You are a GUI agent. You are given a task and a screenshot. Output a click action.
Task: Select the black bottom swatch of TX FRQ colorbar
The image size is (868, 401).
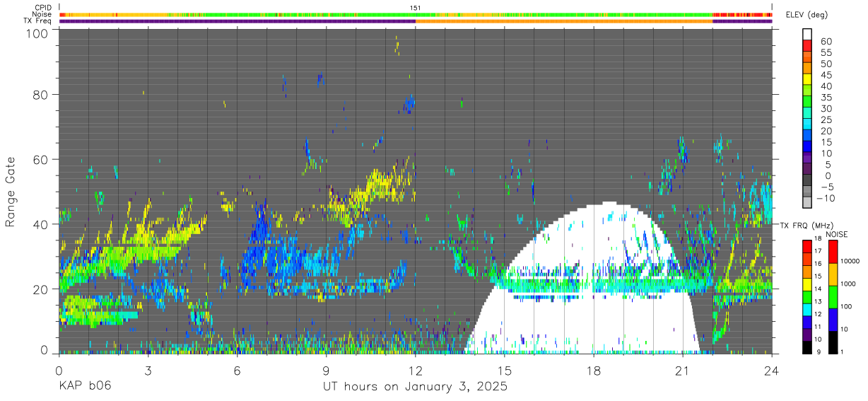[x=807, y=346]
